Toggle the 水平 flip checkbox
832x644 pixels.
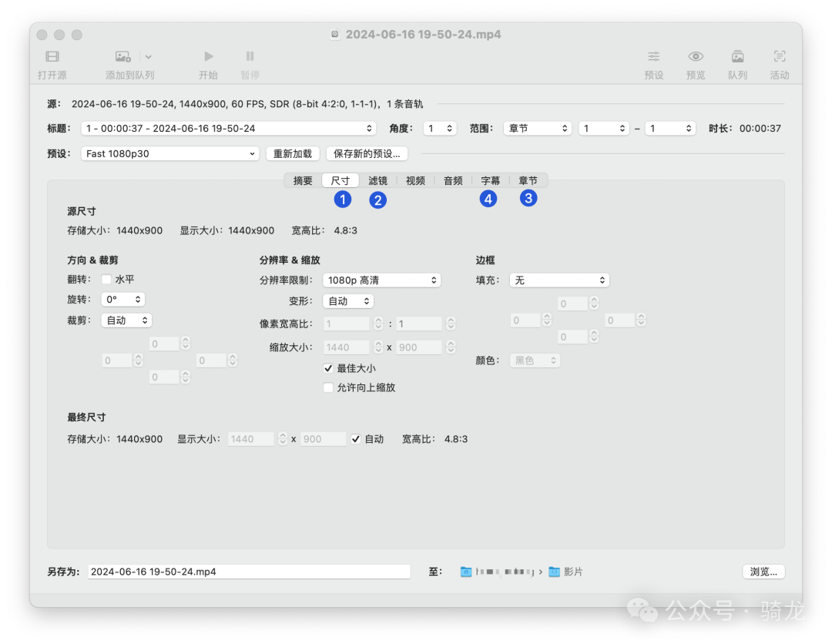(x=106, y=280)
